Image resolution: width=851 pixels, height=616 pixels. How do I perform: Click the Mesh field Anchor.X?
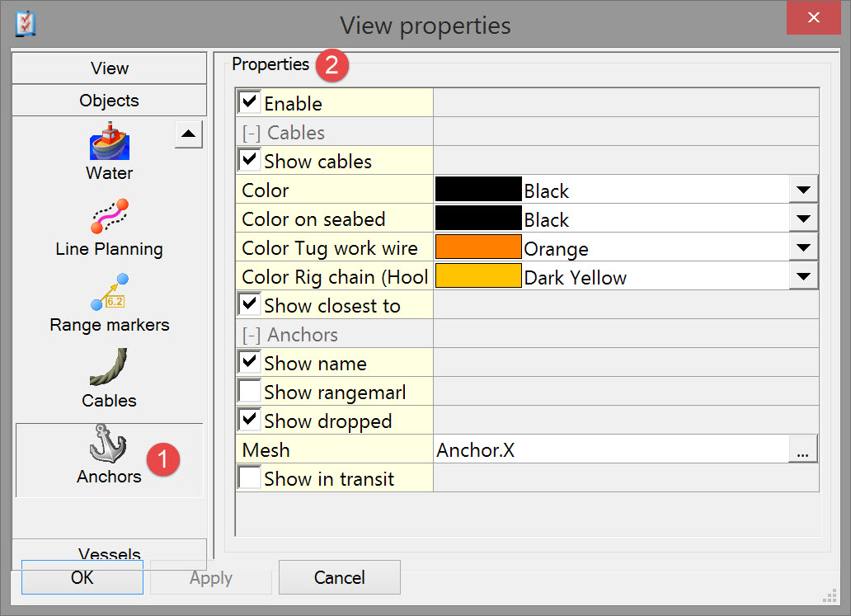610,450
